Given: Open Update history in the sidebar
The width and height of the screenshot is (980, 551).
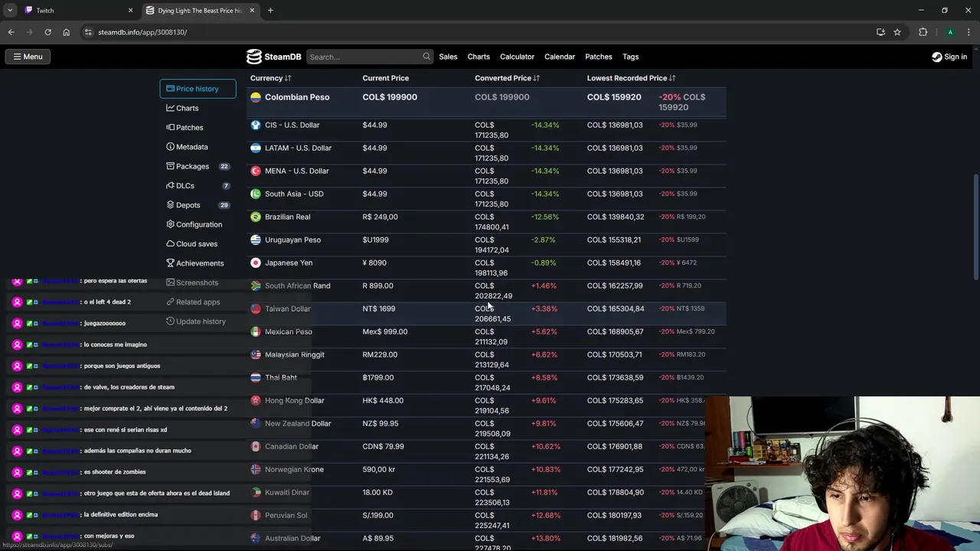Looking at the screenshot, I should click(198, 321).
